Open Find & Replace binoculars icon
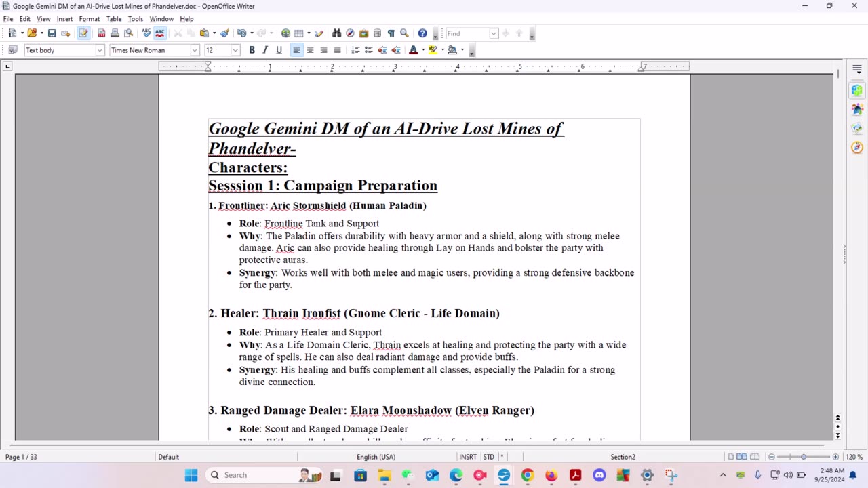Screen dimensions: 868x488 (336, 33)
